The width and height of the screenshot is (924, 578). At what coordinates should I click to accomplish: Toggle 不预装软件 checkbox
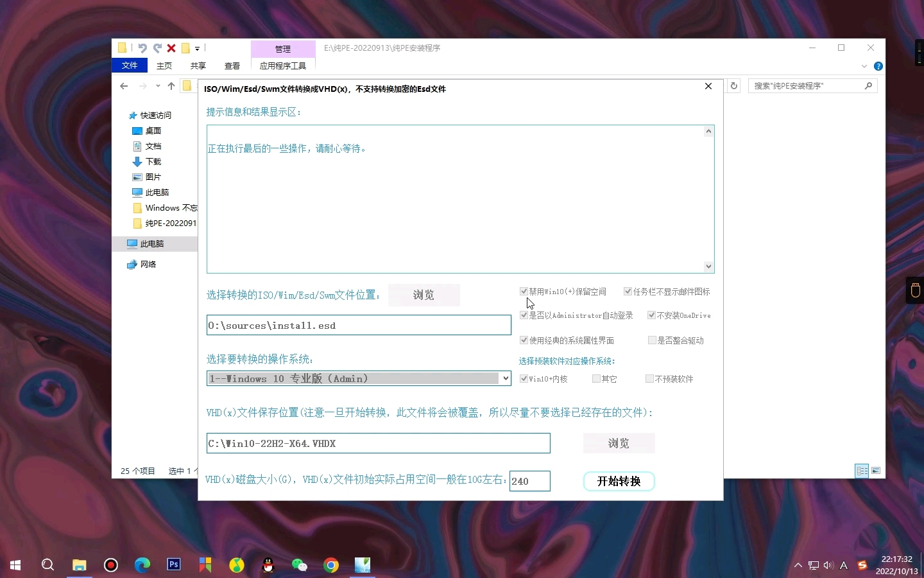pyautogui.click(x=649, y=379)
